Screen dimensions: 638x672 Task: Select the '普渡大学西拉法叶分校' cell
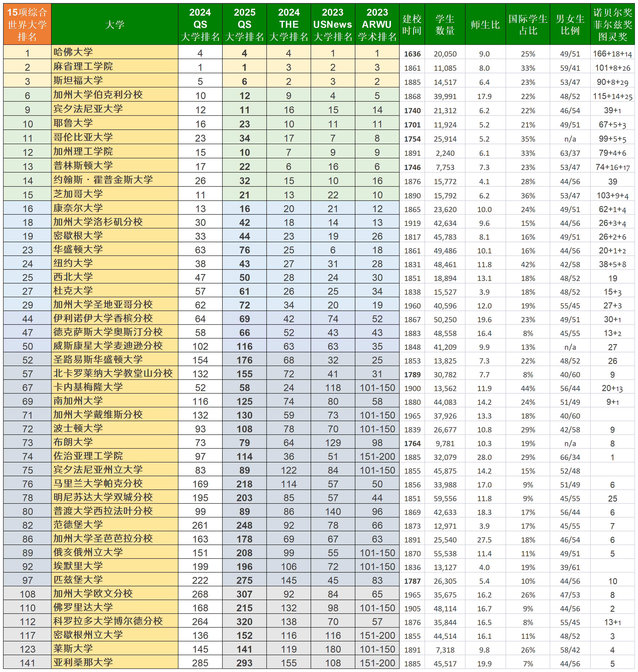coord(115,511)
